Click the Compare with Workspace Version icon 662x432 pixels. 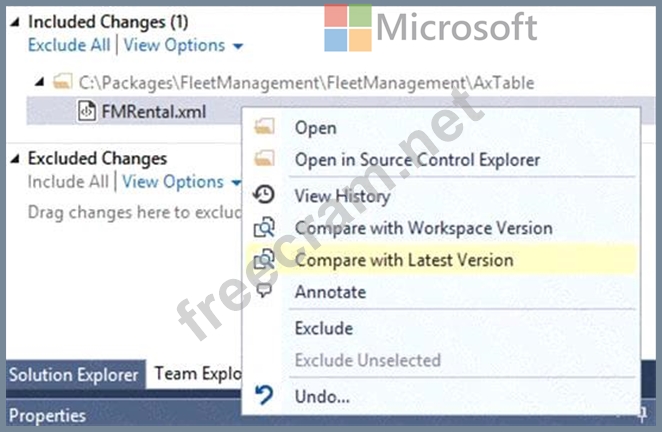click(x=265, y=228)
